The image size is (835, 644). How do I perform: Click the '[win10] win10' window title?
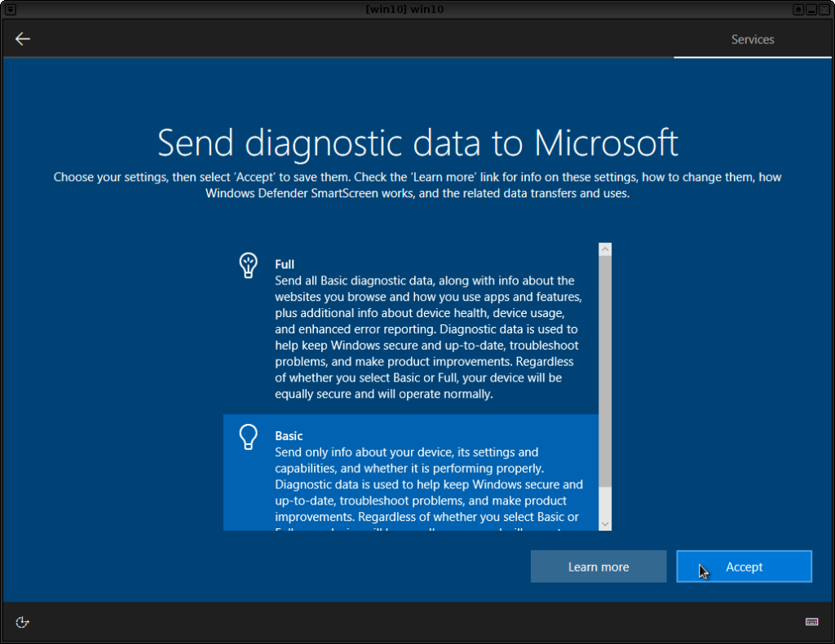(404, 9)
